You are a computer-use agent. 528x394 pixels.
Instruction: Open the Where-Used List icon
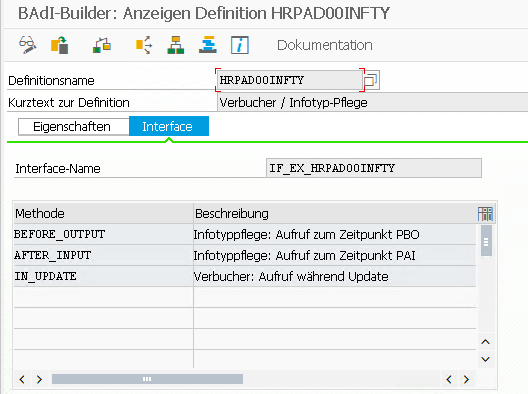pyautogui.click(x=102, y=45)
